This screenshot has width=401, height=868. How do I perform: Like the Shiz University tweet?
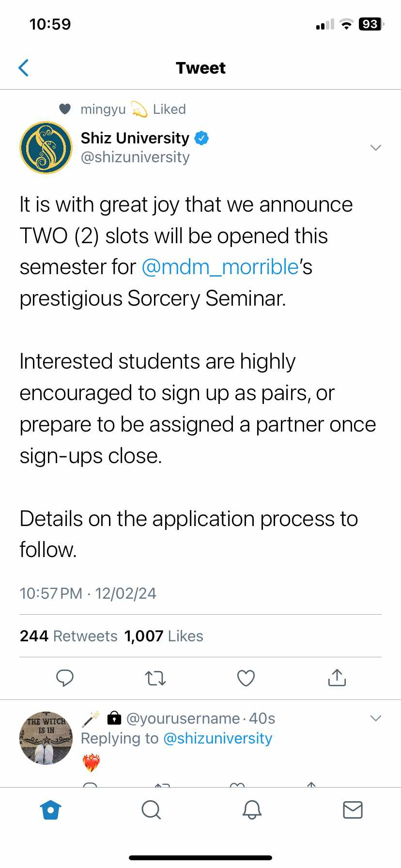tap(246, 678)
